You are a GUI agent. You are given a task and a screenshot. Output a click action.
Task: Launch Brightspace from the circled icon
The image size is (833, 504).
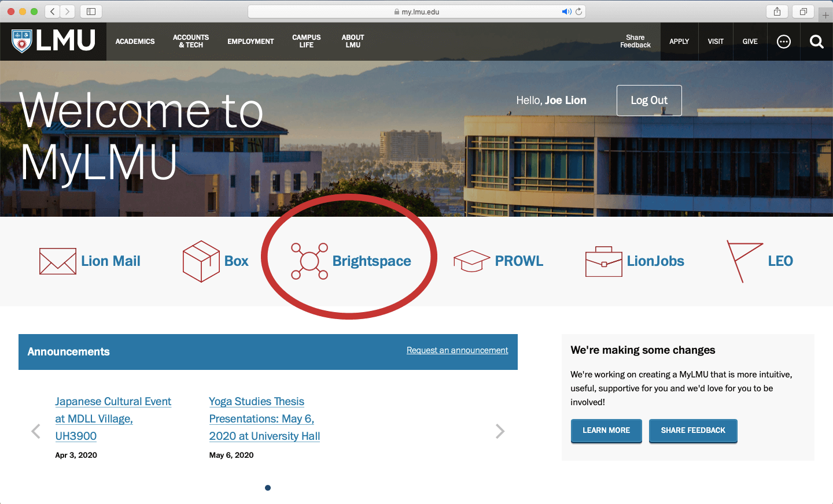(348, 261)
